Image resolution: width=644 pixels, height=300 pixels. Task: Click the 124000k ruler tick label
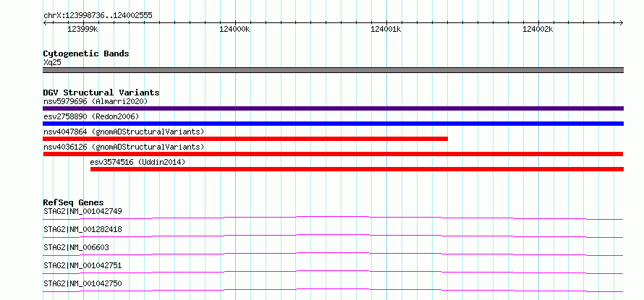pyautogui.click(x=234, y=30)
